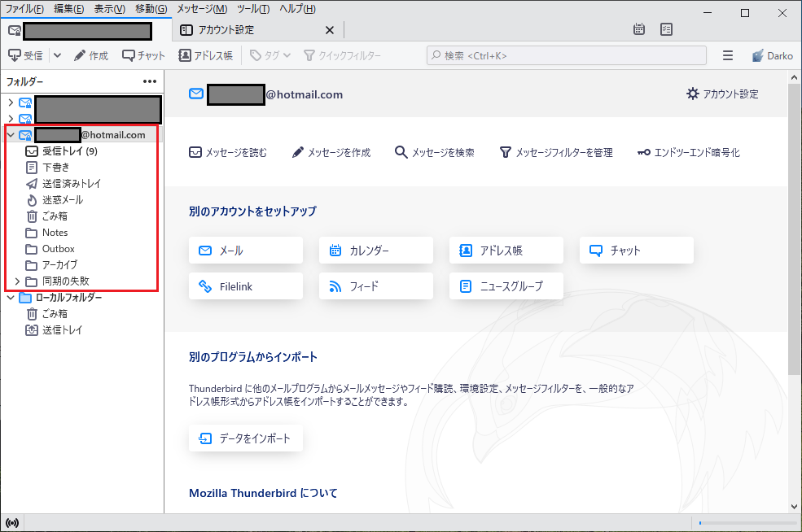Set up a ニュースグループ account
The width and height of the screenshot is (802, 532).
[x=506, y=286]
